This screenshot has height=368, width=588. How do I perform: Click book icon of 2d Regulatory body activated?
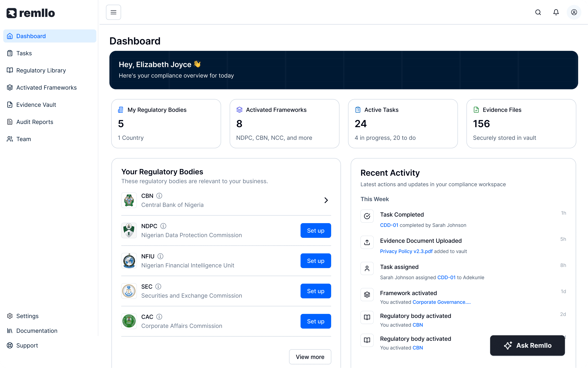367,317
